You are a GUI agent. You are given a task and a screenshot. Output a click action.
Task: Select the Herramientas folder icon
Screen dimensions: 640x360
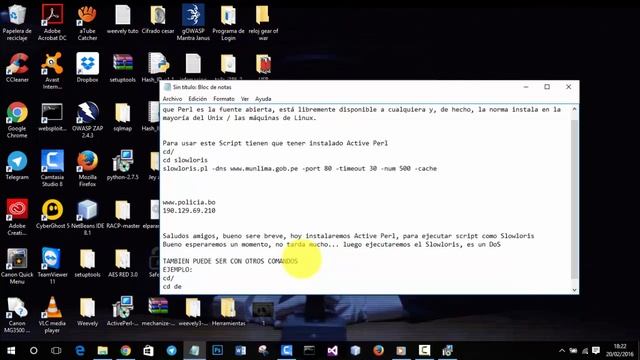(x=228, y=311)
